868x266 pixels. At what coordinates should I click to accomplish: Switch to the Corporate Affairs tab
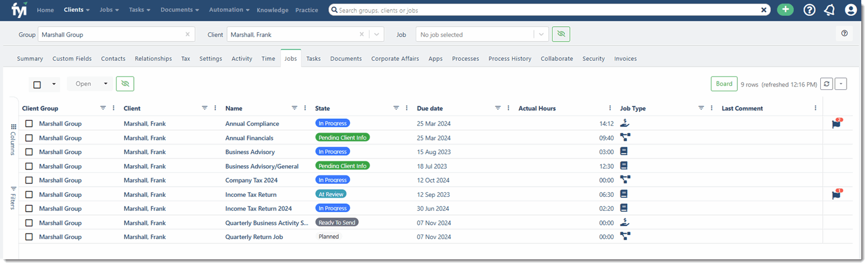pyautogui.click(x=395, y=58)
